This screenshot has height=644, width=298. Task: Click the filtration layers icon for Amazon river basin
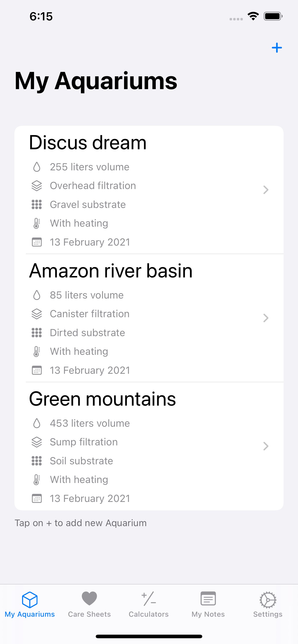click(x=36, y=314)
